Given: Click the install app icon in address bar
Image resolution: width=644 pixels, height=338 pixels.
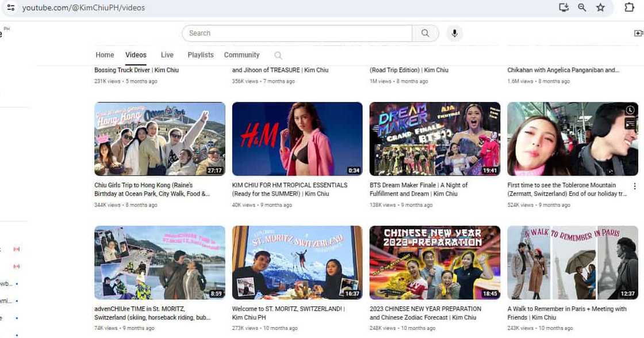Looking at the screenshot, I should (x=563, y=7).
